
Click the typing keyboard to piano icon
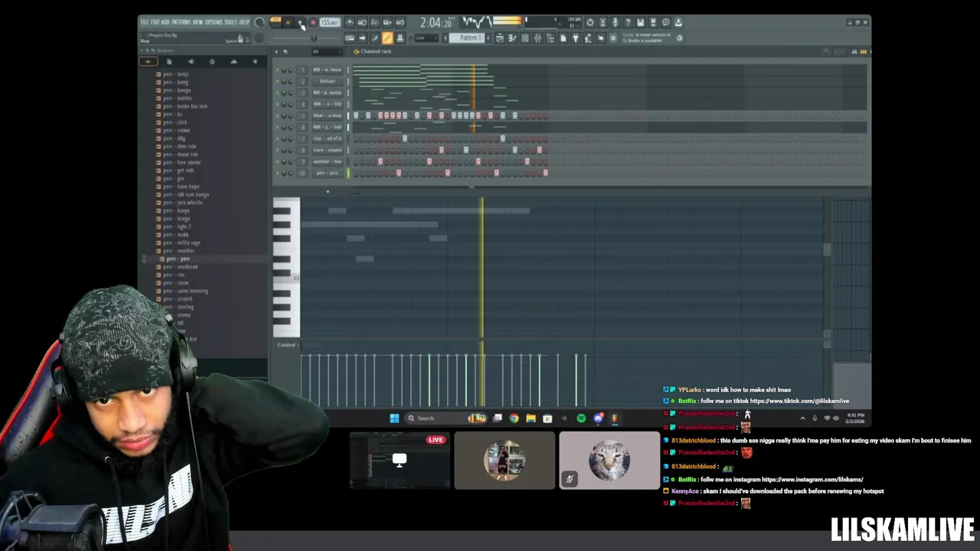[x=350, y=37]
